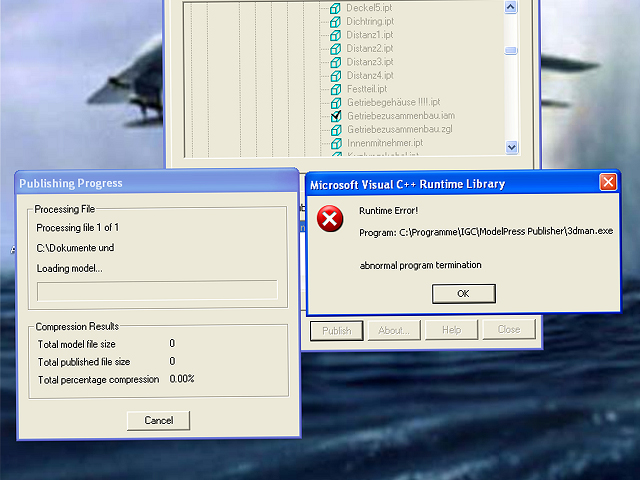Toggle the checkbox for Getriebezusammenbau.iam
This screenshot has height=480, width=640.
336,116
